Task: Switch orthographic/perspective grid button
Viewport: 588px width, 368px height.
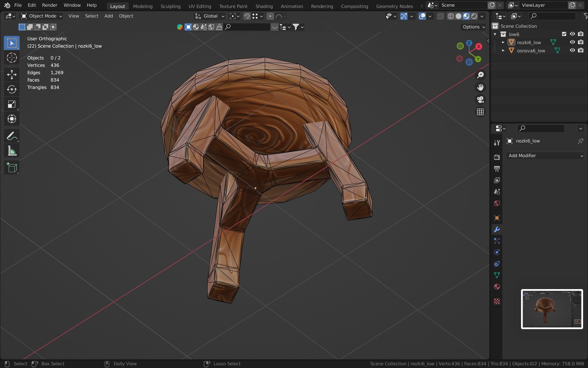Action: 480,112
